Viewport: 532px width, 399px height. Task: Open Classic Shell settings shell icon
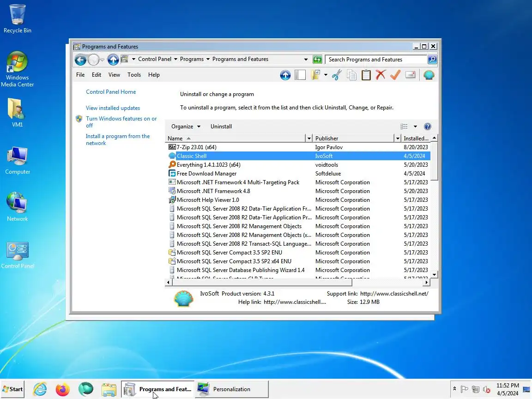coord(429,75)
